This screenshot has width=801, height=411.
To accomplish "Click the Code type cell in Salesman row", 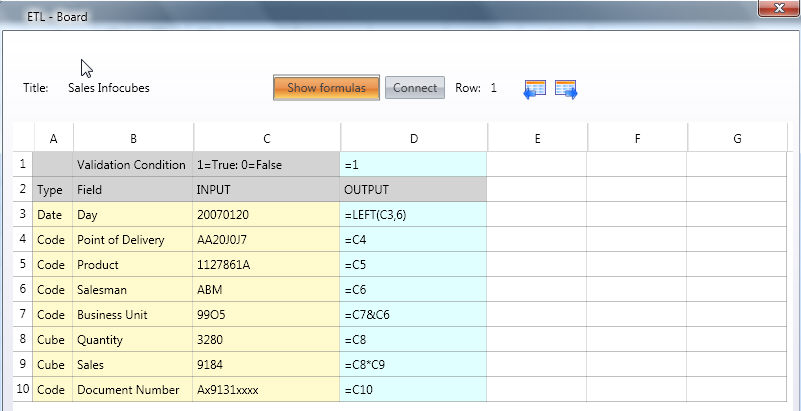I will pyautogui.click(x=53, y=289).
